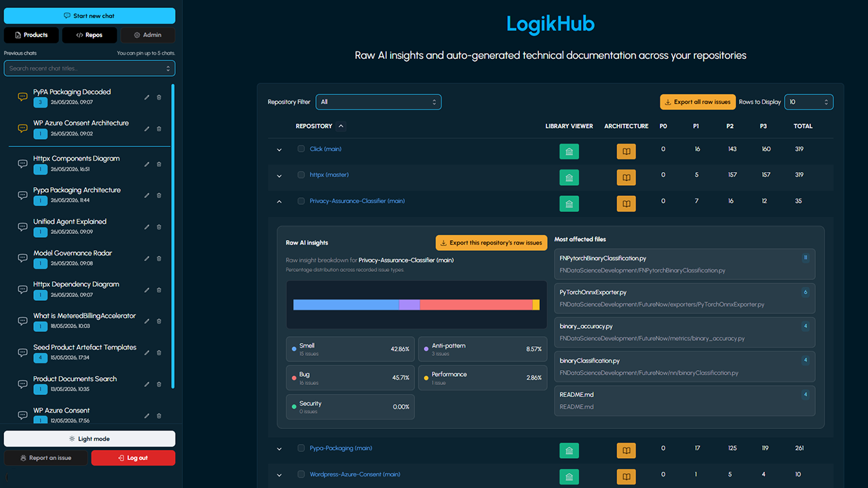The width and height of the screenshot is (868, 488).
Task: Open Library Viewer for httpx (master)
Action: click(569, 178)
